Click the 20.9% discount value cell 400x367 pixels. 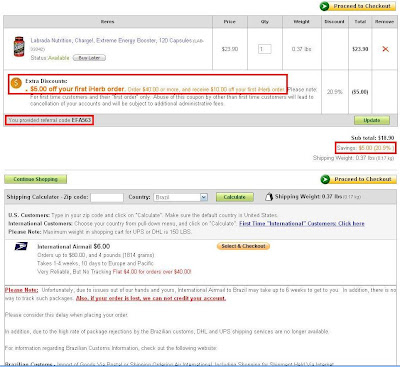pos(334,92)
